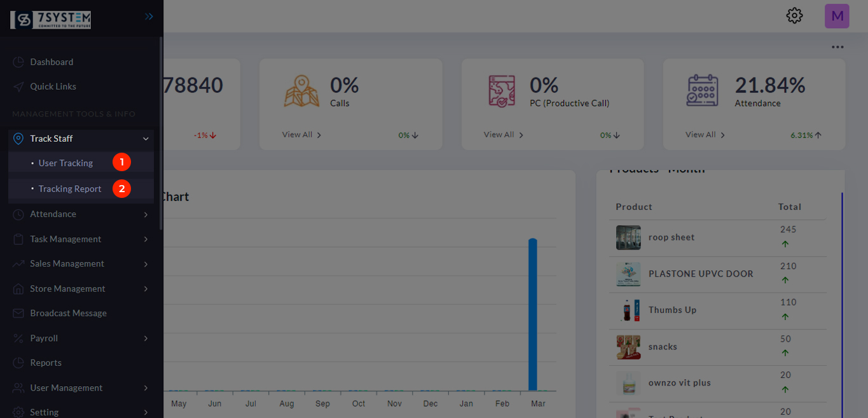Collapse the Track Staff menu
This screenshot has width=868, height=418.
tap(146, 139)
